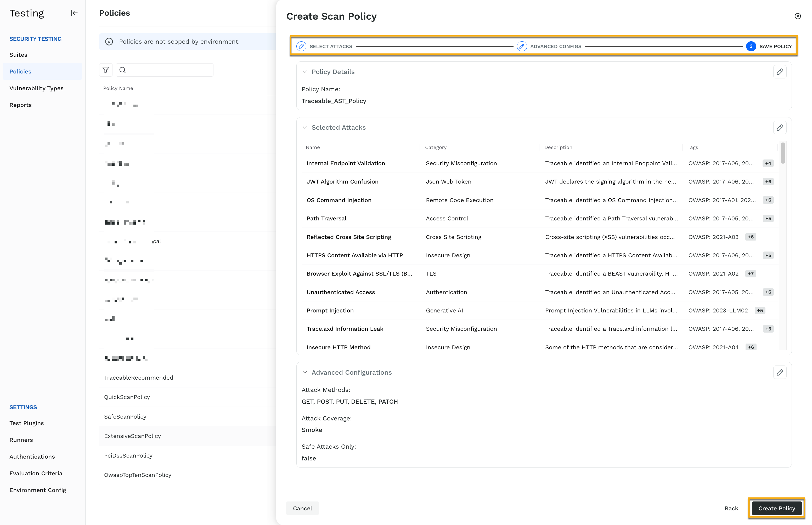Click the Back button
This screenshot has height=525, width=812.
tap(731, 507)
